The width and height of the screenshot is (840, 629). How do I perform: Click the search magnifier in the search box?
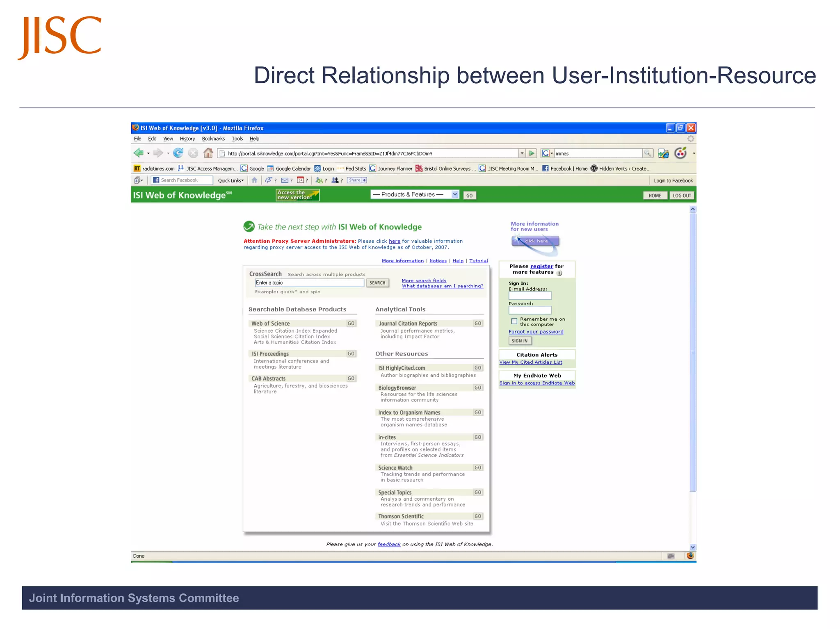[648, 153]
